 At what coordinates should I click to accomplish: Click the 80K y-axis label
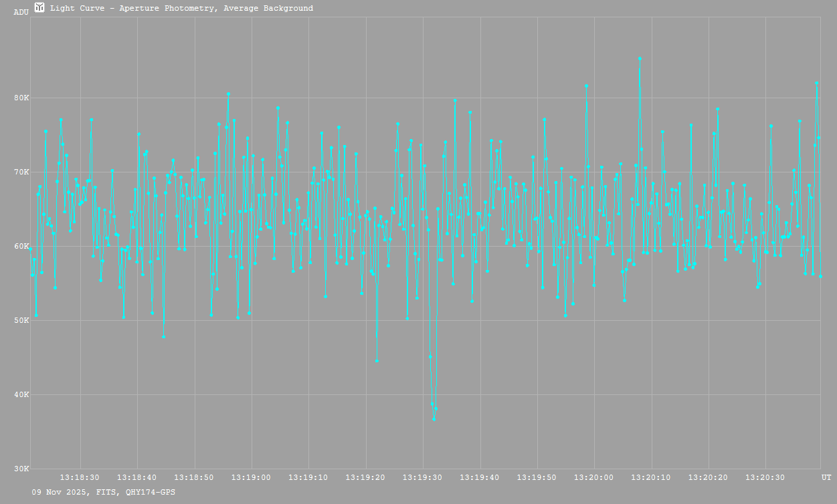[21, 98]
